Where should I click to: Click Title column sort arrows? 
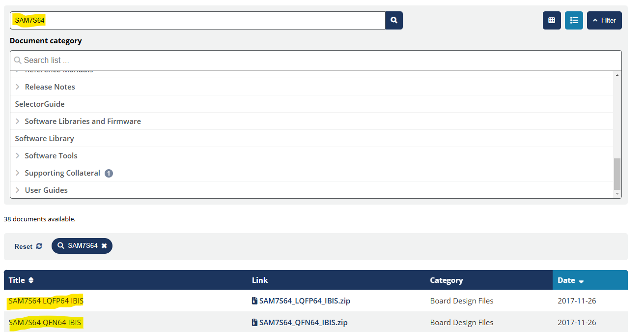31,280
